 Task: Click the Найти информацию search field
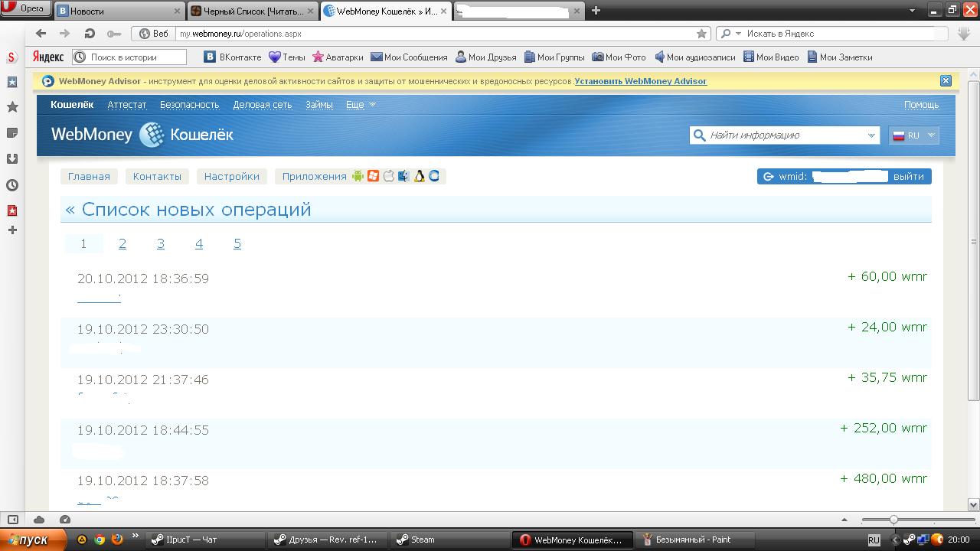pyautogui.click(x=783, y=135)
